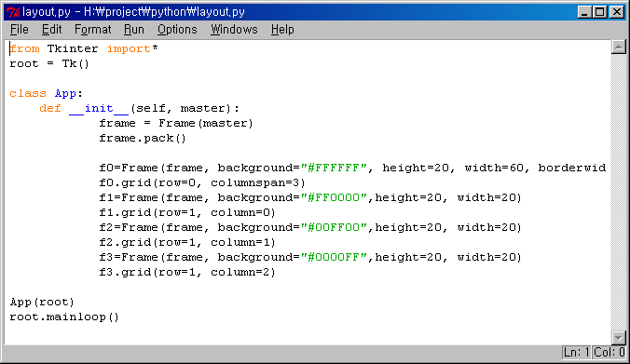Image resolution: width=630 pixels, height=364 pixels.
Task: Place cursor on 'root = Tk()' line
Action: pos(49,64)
